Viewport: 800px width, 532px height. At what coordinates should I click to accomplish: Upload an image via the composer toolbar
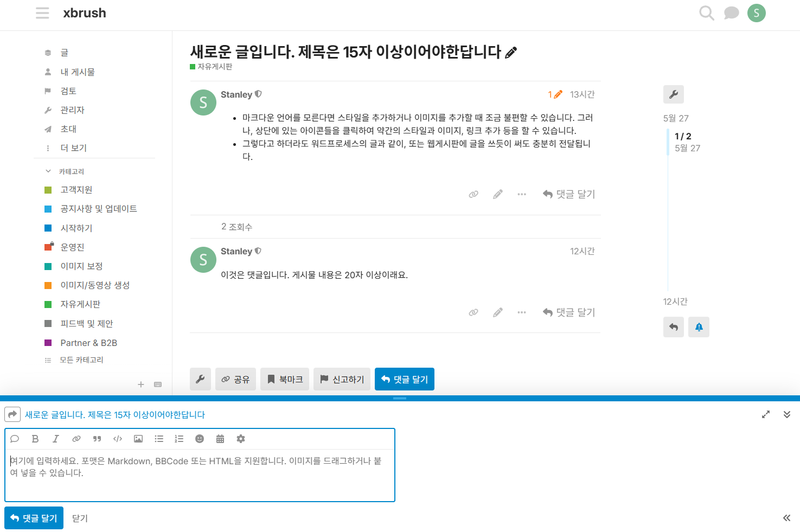(138, 439)
